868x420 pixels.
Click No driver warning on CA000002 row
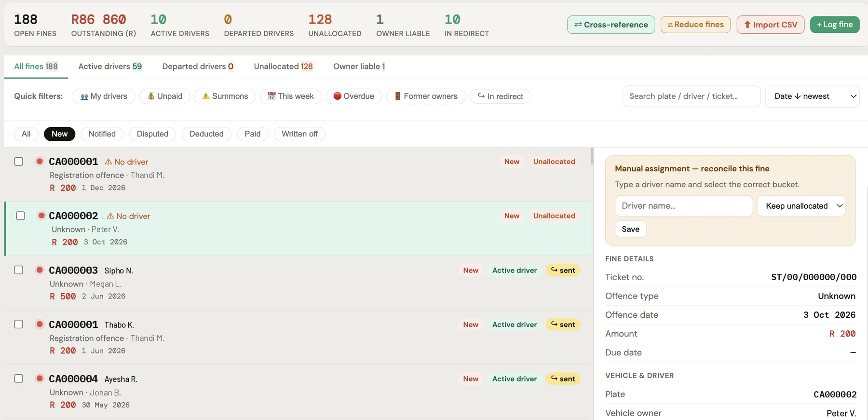(x=129, y=216)
